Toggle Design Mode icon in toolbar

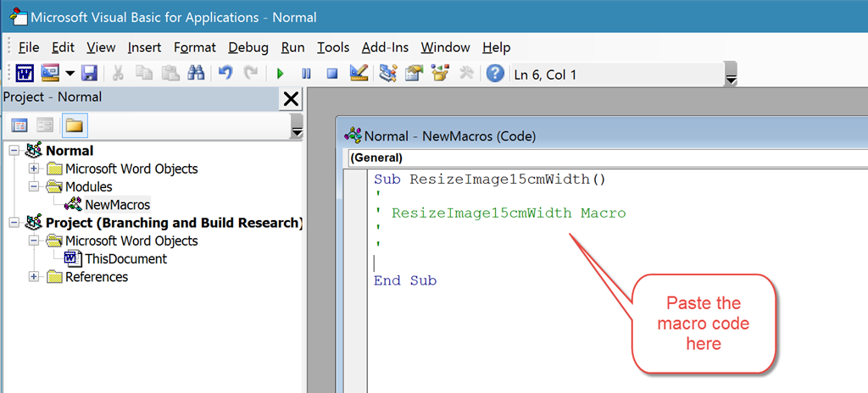point(359,74)
